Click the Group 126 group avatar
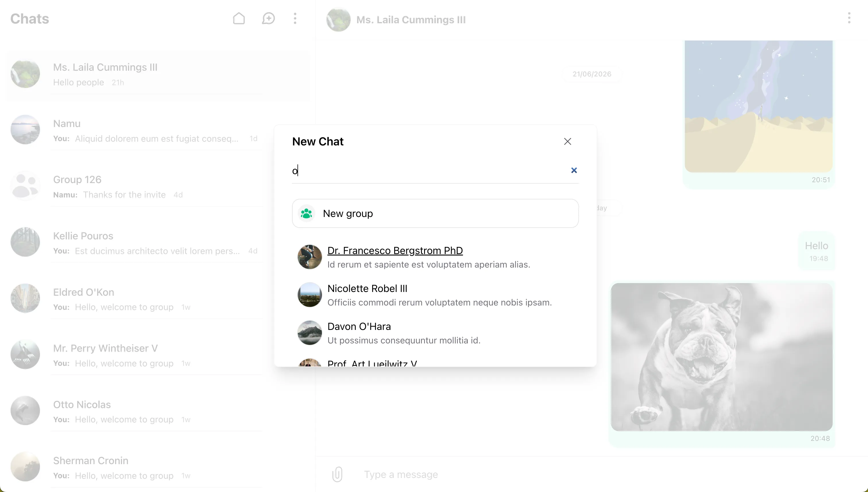Image resolution: width=868 pixels, height=492 pixels. [x=25, y=186]
